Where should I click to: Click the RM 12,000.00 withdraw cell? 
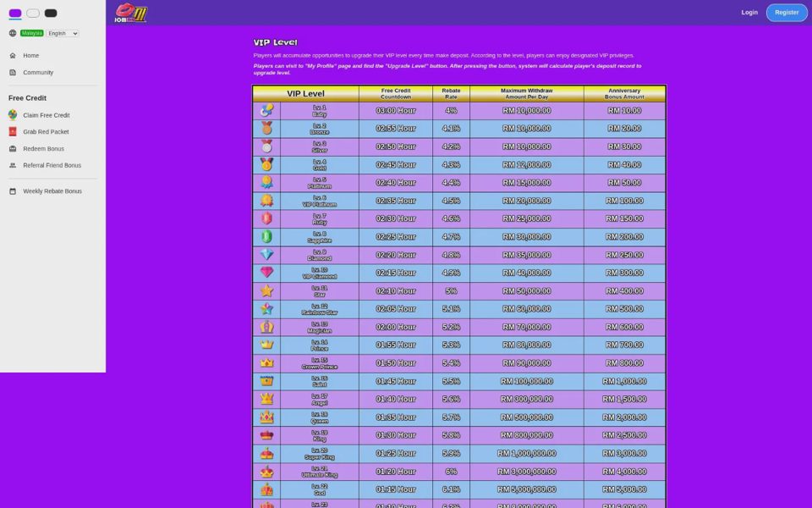(527, 164)
